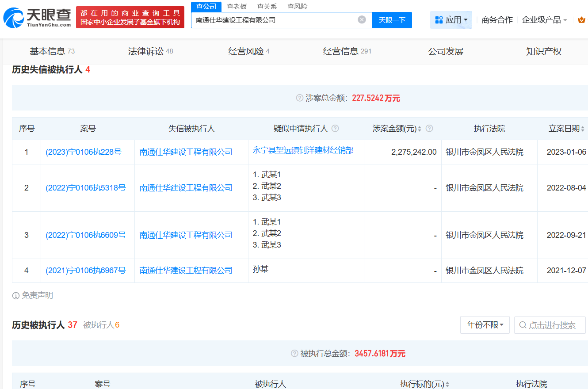Sort by 执行标的(元) column
The width and height of the screenshot is (588, 389).
point(447,385)
